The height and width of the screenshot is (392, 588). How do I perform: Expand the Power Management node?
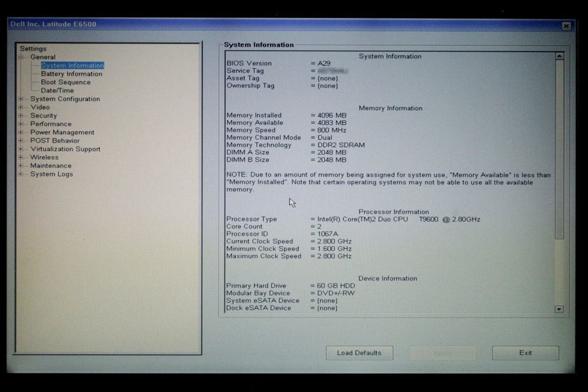click(22, 132)
